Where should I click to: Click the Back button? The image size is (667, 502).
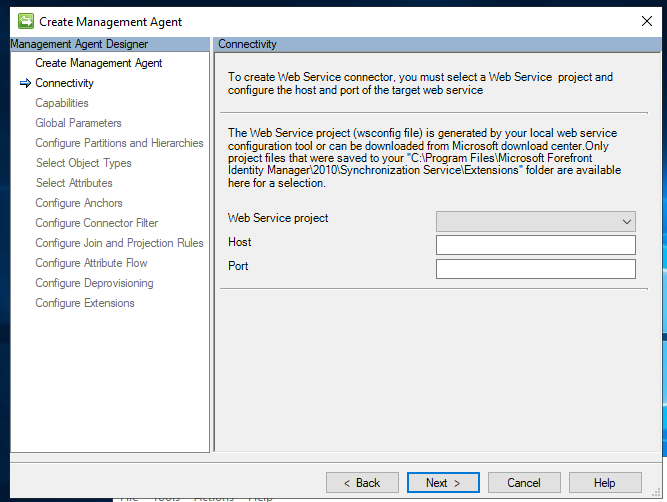tap(362, 483)
